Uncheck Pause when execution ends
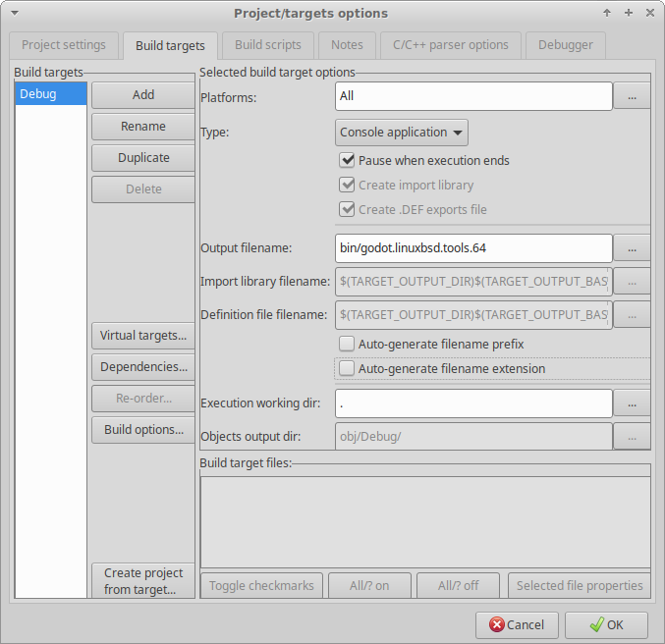The height and width of the screenshot is (644, 665). (x=347, y=160)
